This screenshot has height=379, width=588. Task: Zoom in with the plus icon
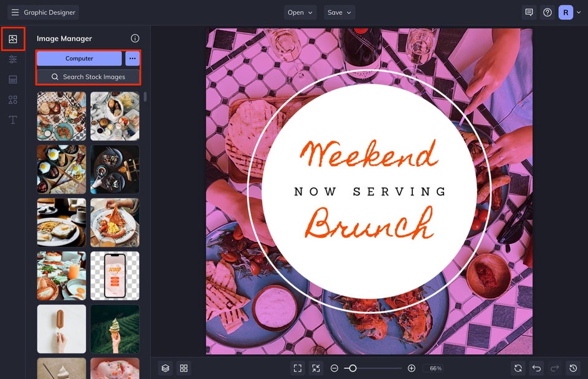[x=411, y=368]
